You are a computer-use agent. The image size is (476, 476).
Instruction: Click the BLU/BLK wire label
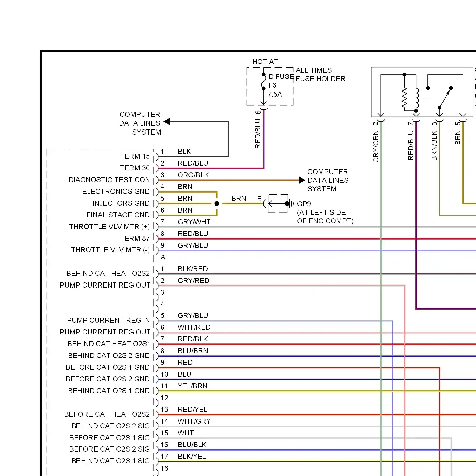192,445
